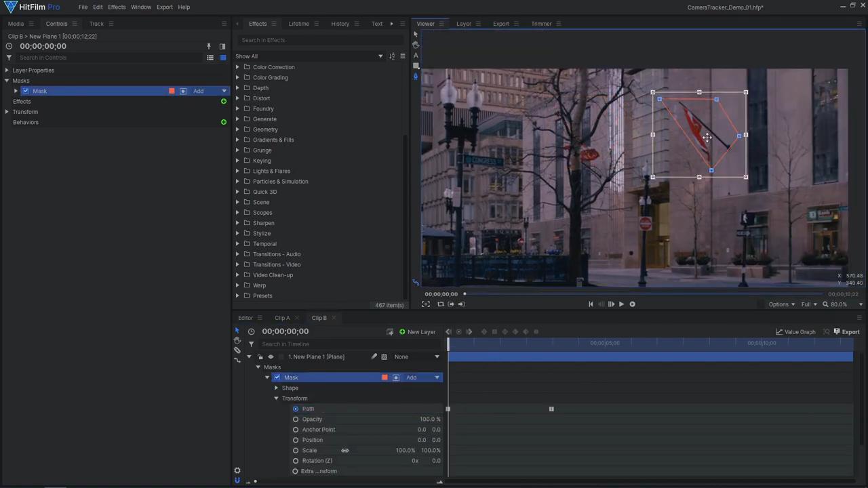Screen dimensions: 868x488
Task: Play the viewer footage
Action: (x=621, y=304)
